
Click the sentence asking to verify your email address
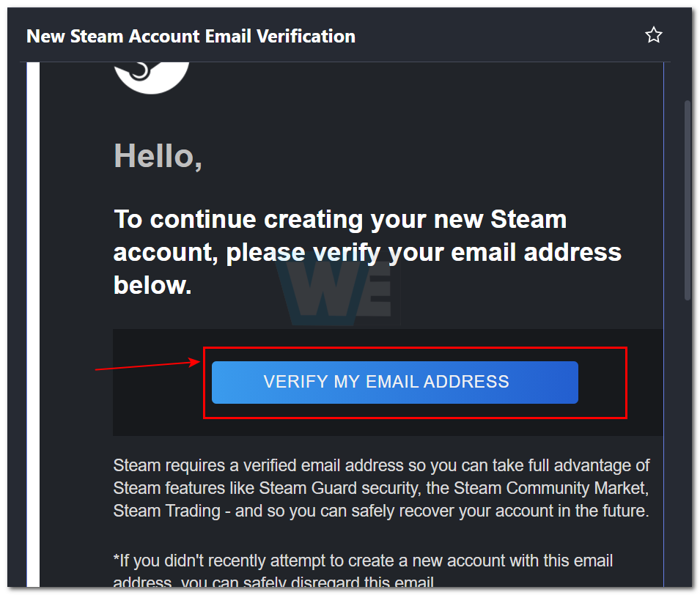tap(366, 251)
